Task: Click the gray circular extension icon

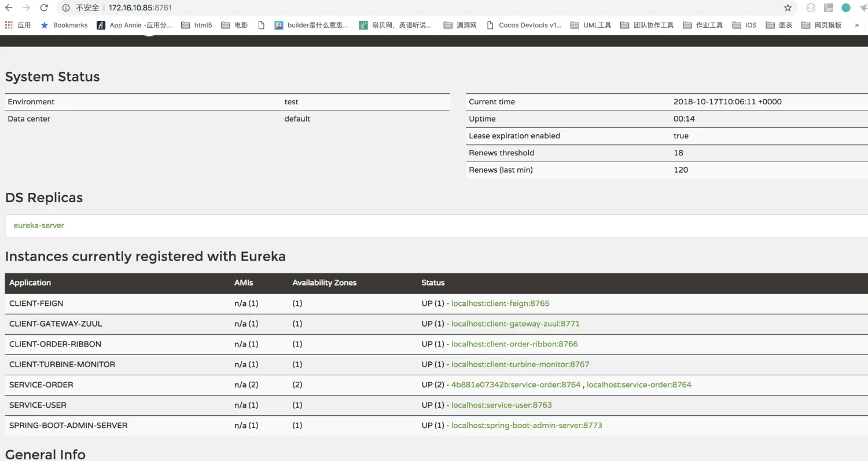Action: [x=811, y=8]
